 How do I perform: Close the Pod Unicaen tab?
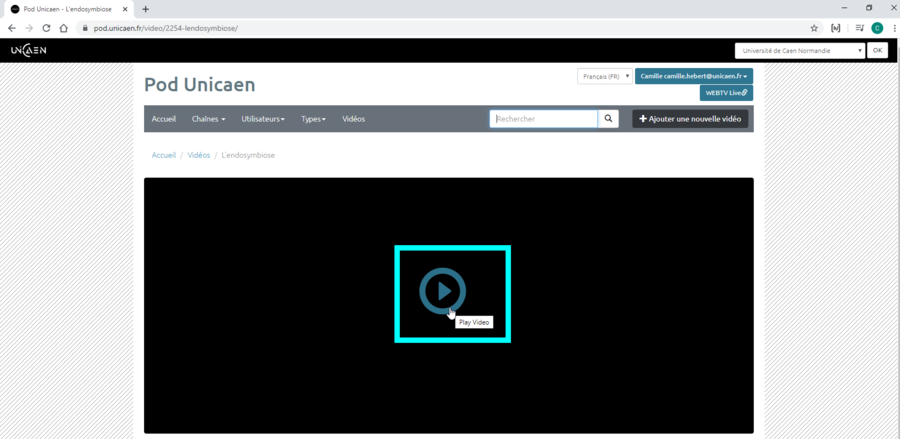click(x=125, y=9)
